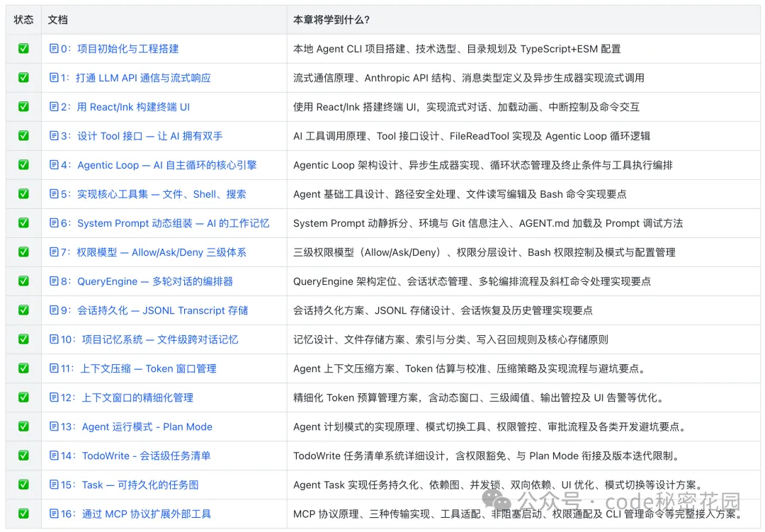
Task: Toggle the status checkmark for '16：通过 MCP 协议扩展外部工具'
Action: [x=23, y=514]
